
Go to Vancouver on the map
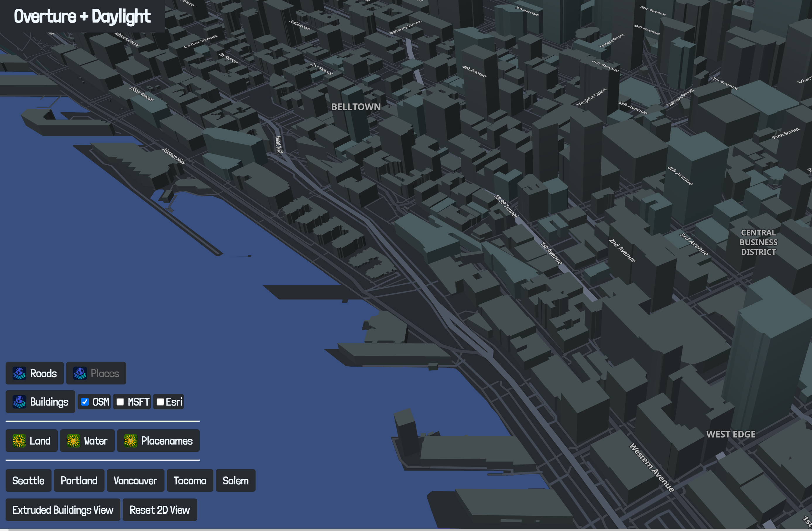tap(135, 481)
